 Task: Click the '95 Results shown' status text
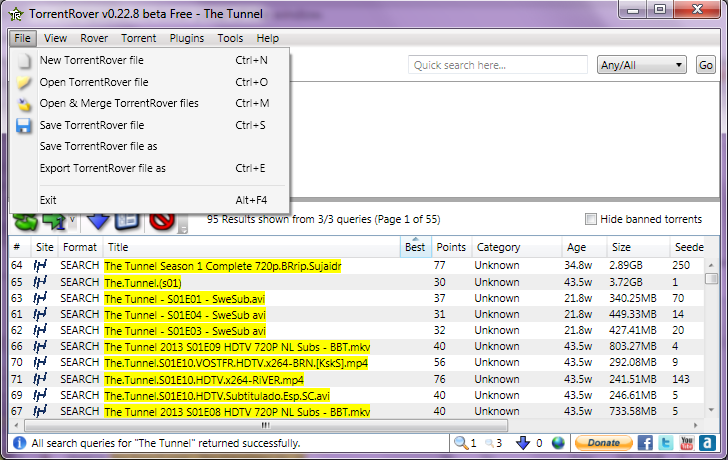324,219
